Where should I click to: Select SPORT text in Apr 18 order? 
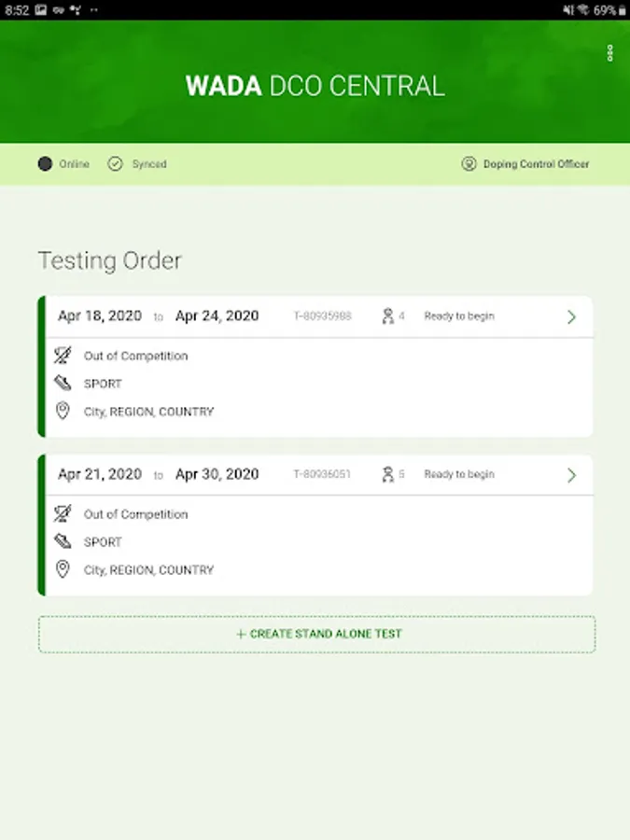[103, 384]
